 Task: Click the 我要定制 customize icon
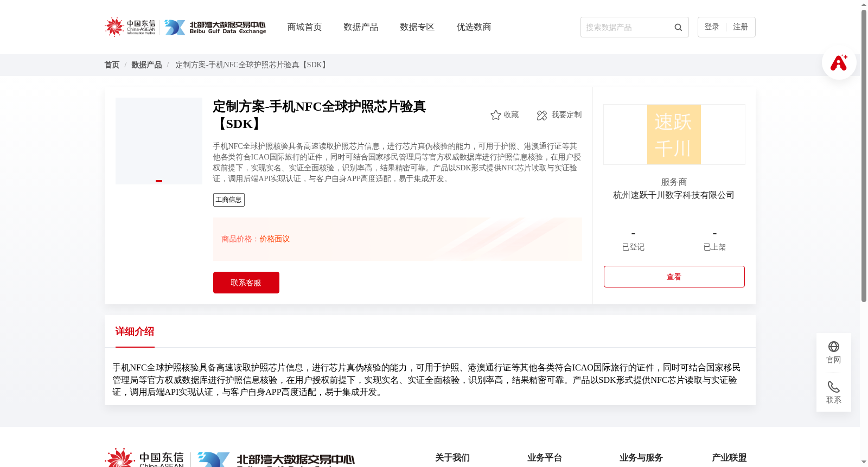(542, 115)
